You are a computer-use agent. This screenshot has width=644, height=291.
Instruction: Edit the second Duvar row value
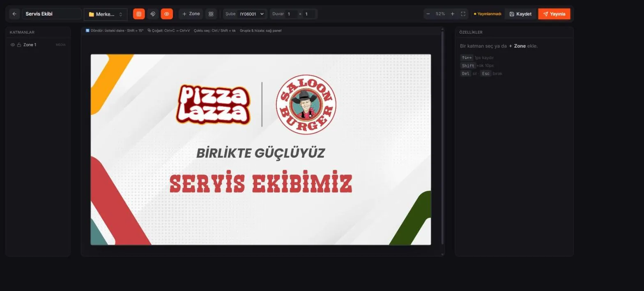pos(309,14)
